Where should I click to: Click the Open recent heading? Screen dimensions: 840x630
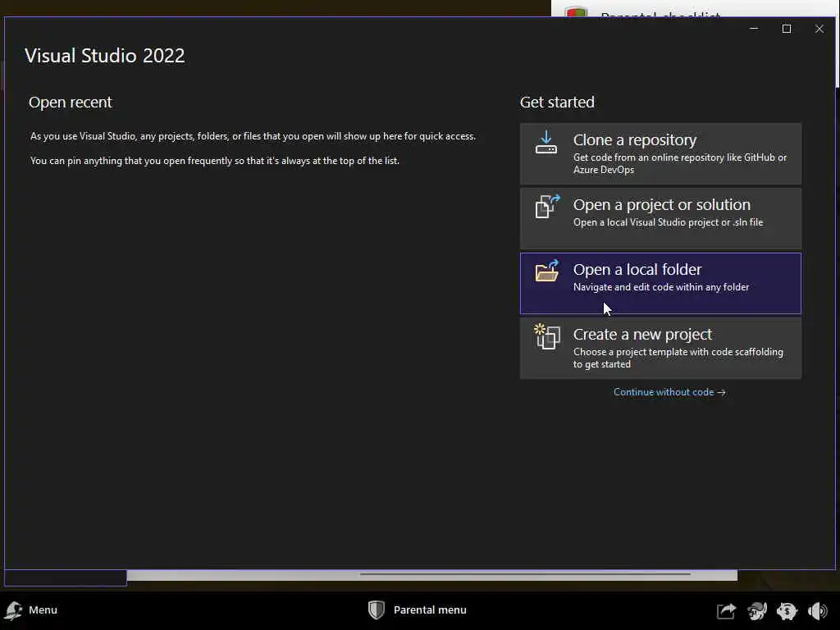71,103
